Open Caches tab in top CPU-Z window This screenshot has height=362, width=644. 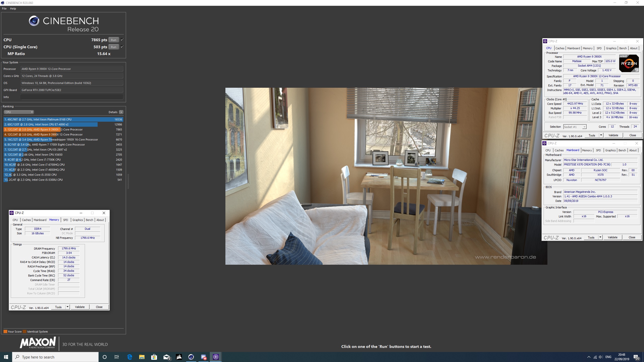(x=560, y=48)
